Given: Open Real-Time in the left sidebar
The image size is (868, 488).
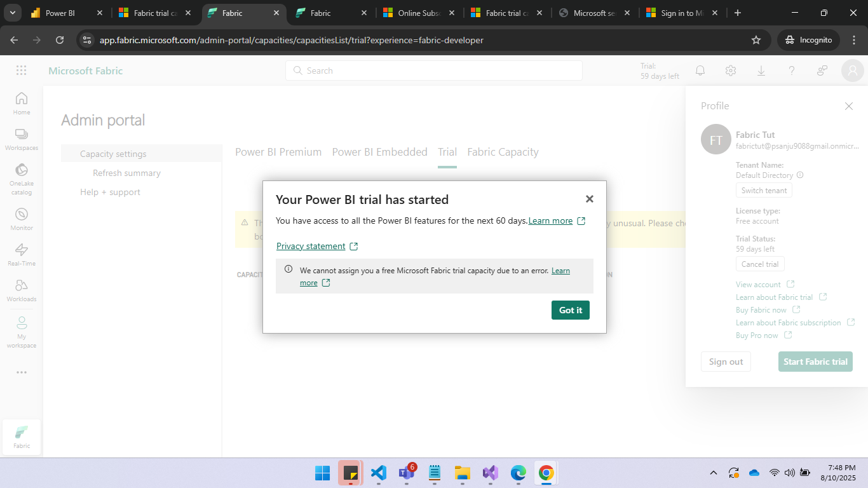Looking at the screenshot, I should (22, 255).
